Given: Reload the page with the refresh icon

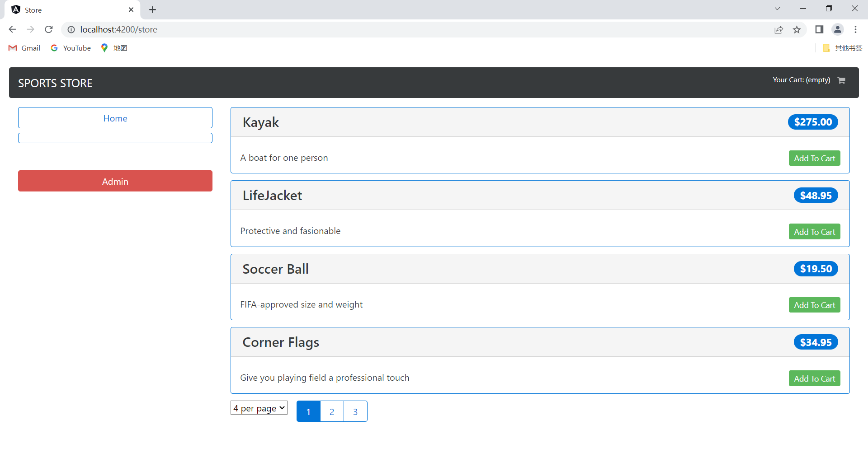Looking at the screenshot, I should pos(49,29).
